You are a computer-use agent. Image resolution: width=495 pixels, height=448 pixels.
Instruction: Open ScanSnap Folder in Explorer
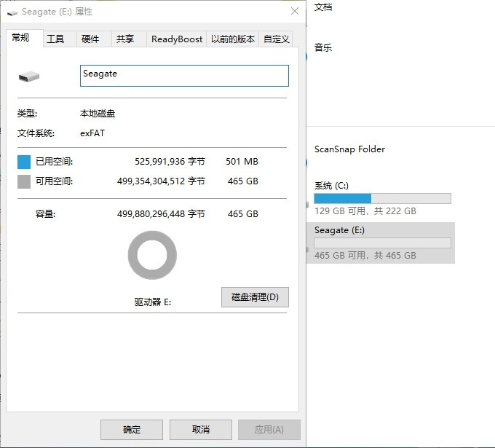pos(349,149)
